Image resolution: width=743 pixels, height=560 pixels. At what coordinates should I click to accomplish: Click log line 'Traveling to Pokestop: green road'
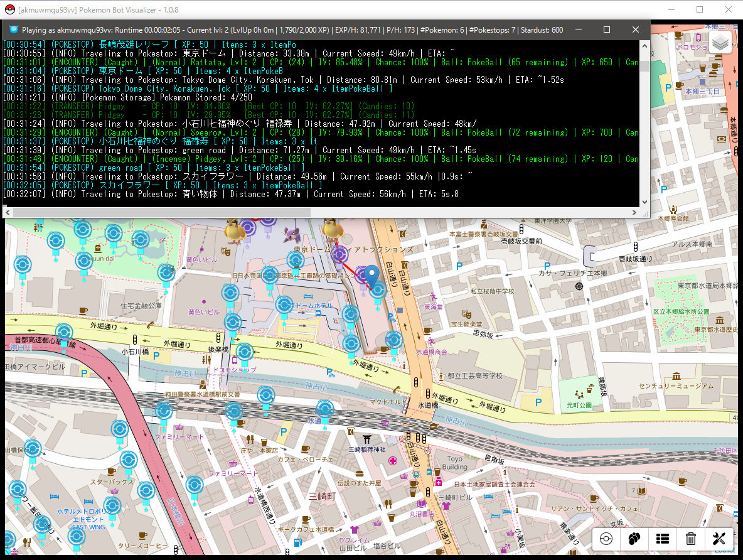240,150
